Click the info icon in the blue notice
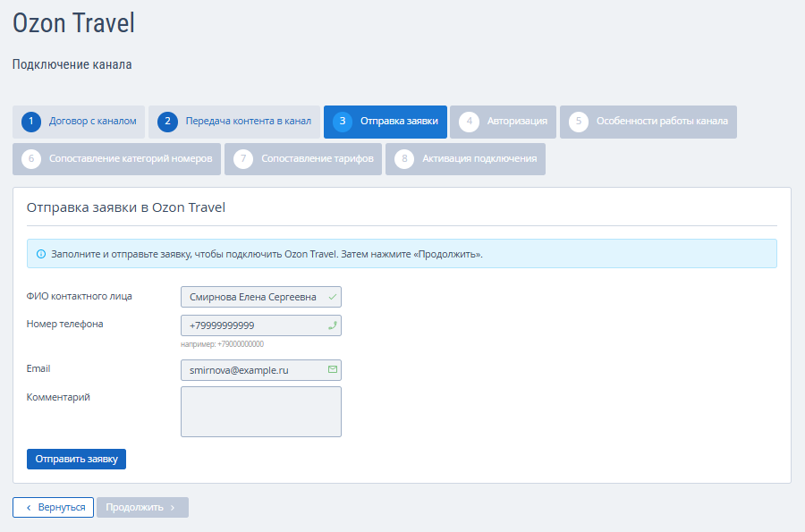Viewport: 805px width, 532px height. pos(41,254)
